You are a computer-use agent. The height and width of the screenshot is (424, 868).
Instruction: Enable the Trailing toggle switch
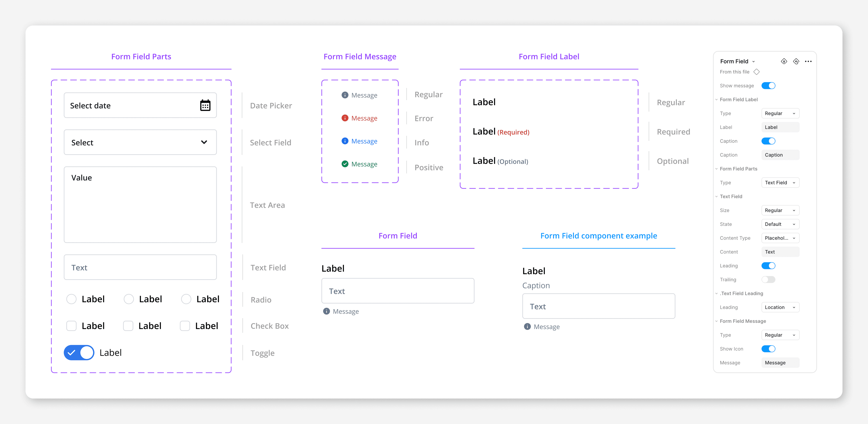pyautogui.click(x=768, y=279)
